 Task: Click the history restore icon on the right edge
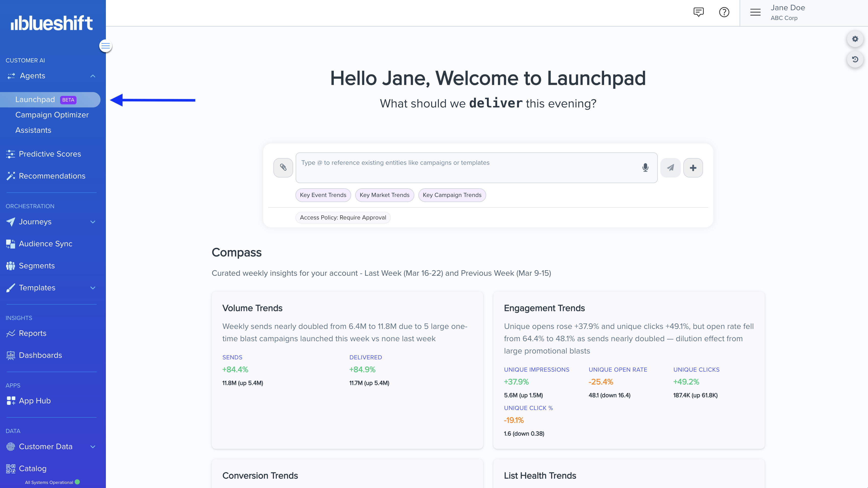tap(855, 59)
